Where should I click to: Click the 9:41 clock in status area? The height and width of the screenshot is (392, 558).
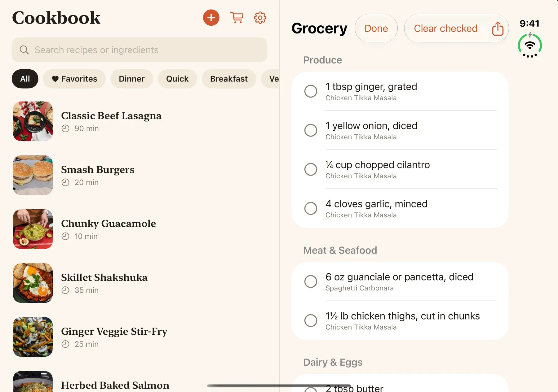[x=529, y=24]
